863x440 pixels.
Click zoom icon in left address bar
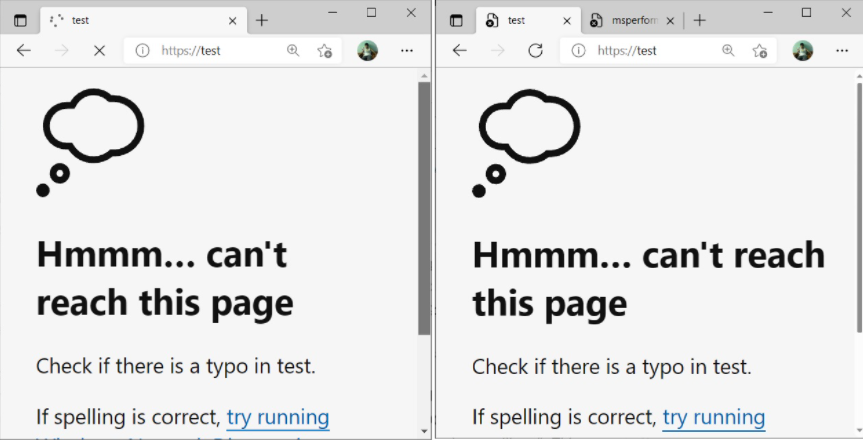293,51
